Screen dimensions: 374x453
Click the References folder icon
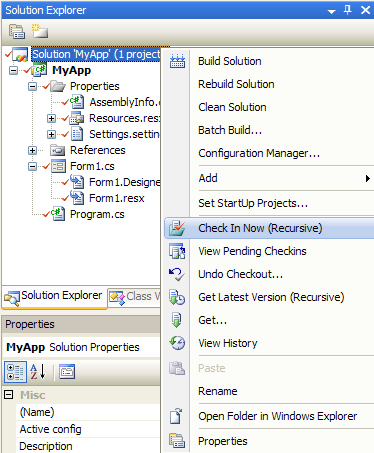pyautogui.click(x=57, y=150)
